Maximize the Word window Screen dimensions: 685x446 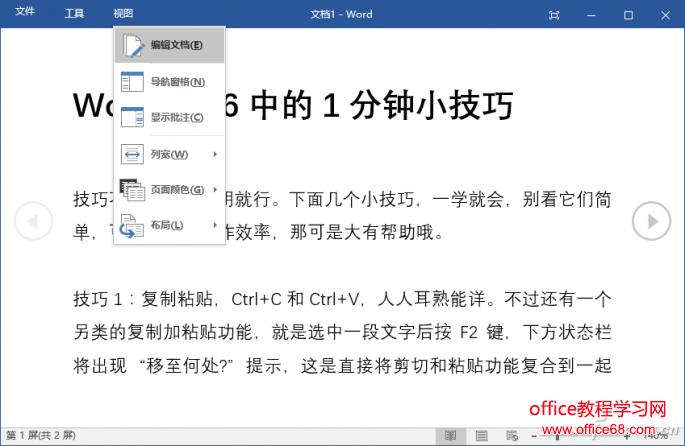pyautogui.click(x=628, y=15)
